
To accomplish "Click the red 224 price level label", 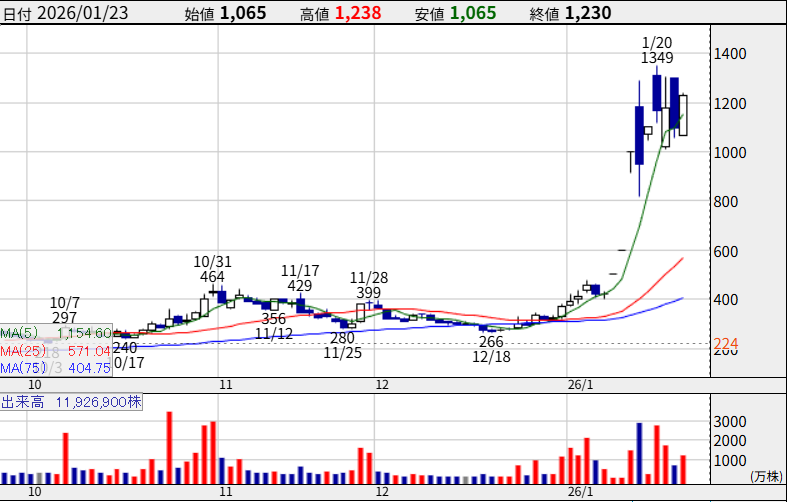I will (725, 345).
